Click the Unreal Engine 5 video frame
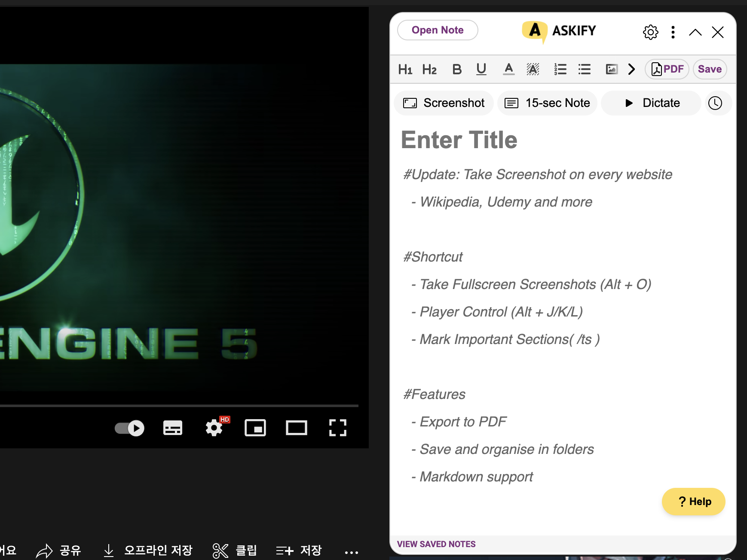This screenshot has height=560, width=747. point(184,228)
